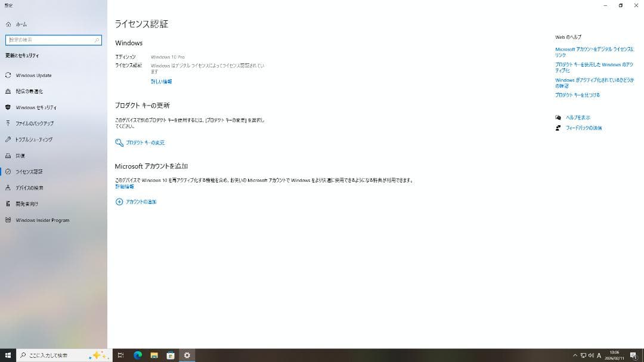Viewport: 644px width, 362px height.
Task: Open Microsoft Store from the taskbar
Action: [x=171, y=355]
